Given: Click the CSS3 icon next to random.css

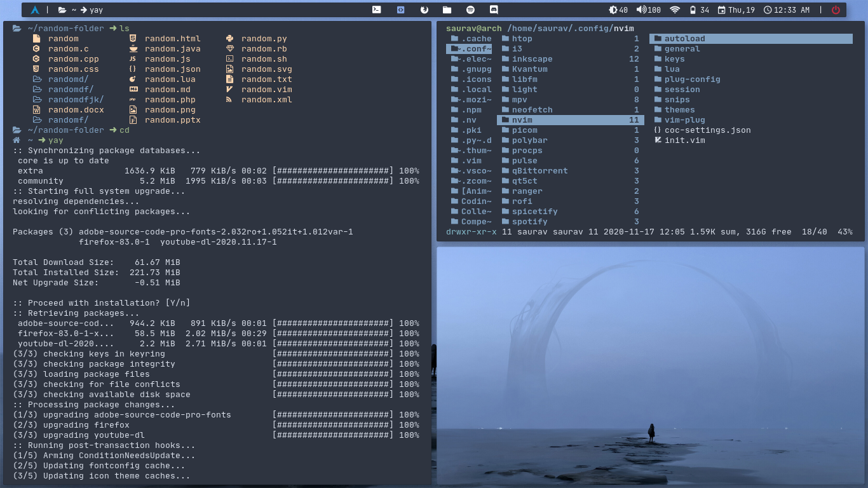Looking at the screenshot, I should pyautogui.click(x=36, y=69).
